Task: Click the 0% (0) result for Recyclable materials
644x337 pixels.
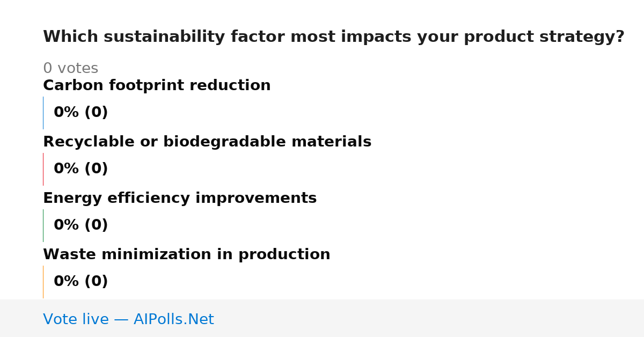Action: pos(81,169)
